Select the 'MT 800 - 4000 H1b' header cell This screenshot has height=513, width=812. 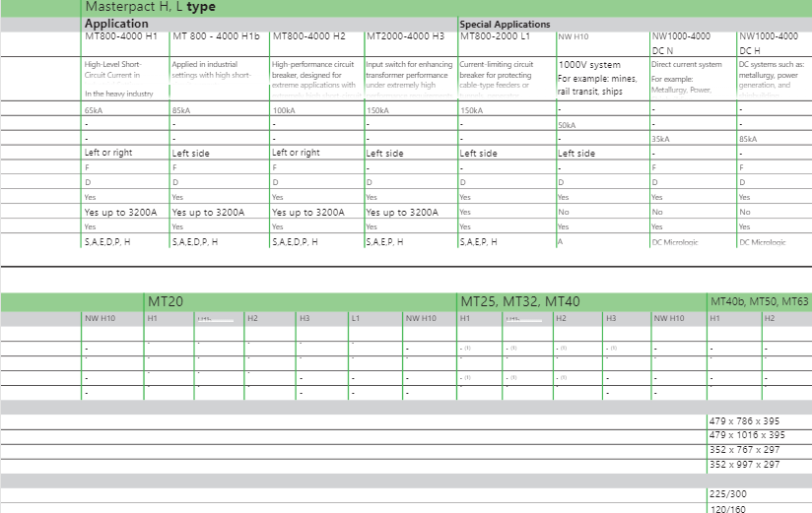pyautogui.click(x=216, y=36)
